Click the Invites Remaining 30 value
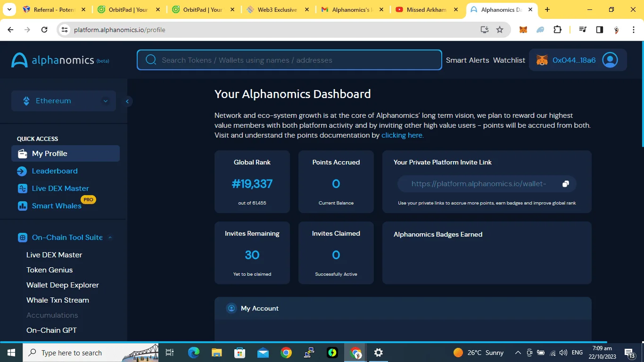644x362 pixels. [252, 255]
